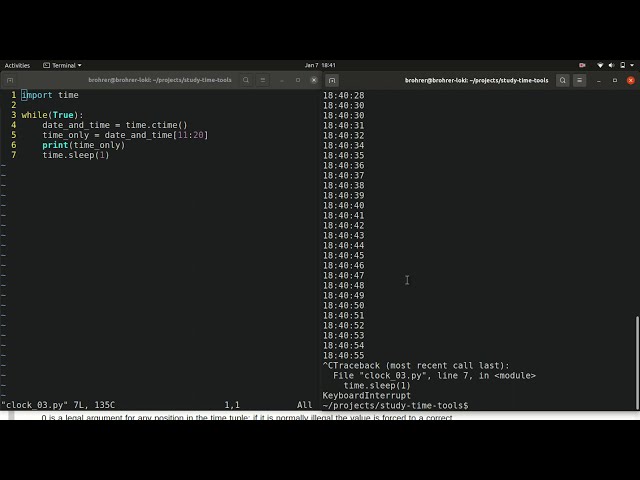Open hamburger menu in left terminal
This screenshot has height=480, width=640.
pos(263,80)
